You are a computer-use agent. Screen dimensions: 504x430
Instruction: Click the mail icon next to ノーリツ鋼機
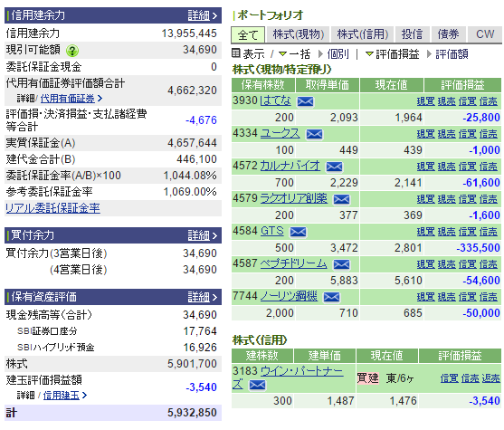coord(331,297)
